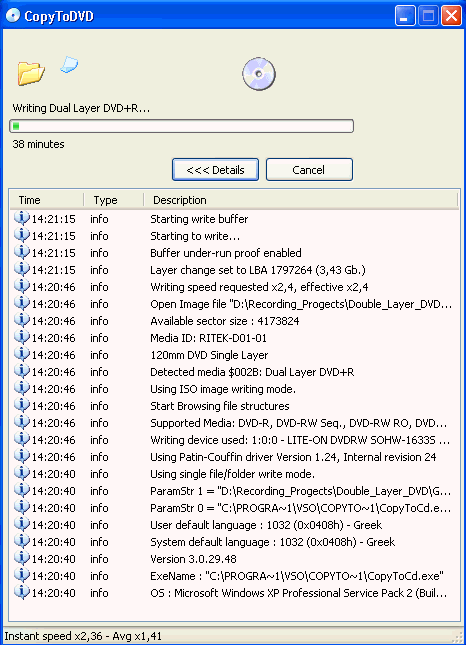The image size is (466, 645).
Task: Click the 'Instant speed x2,36' status bar
Action: click(233, 636)
